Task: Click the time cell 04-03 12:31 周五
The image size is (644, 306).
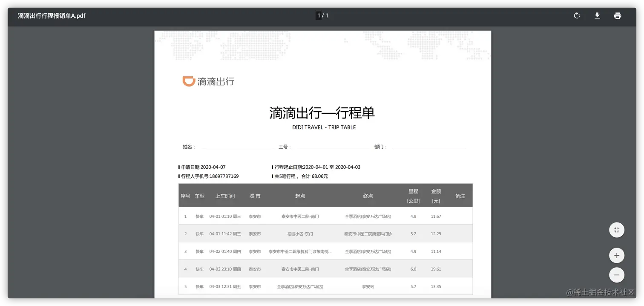Action: click(225, 287)
